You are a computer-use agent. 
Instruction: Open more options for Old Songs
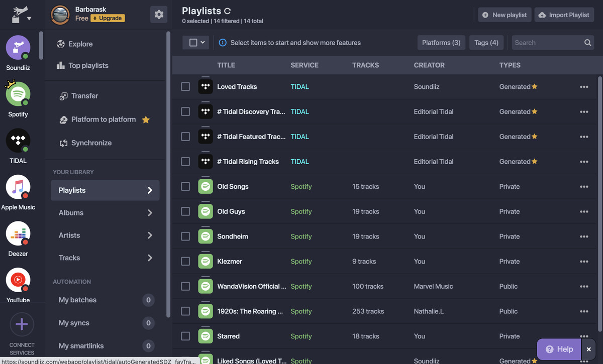click(584, 187)
